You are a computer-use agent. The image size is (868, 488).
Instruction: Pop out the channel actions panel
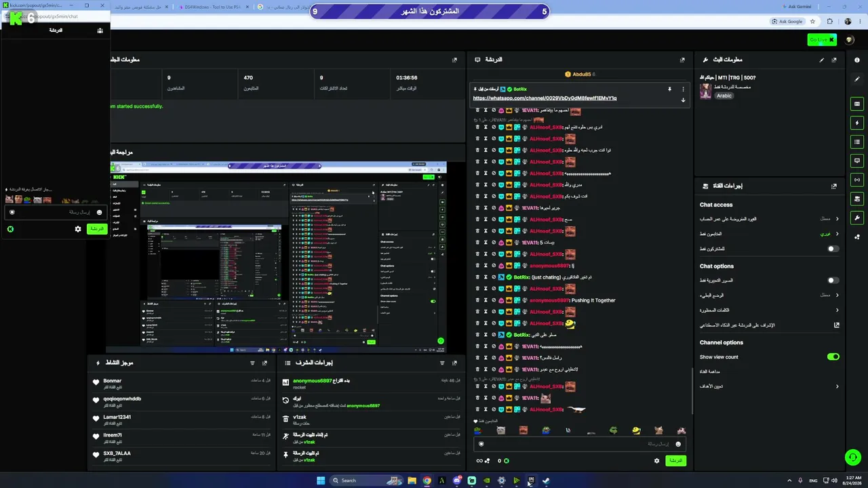tap(834, 186)
